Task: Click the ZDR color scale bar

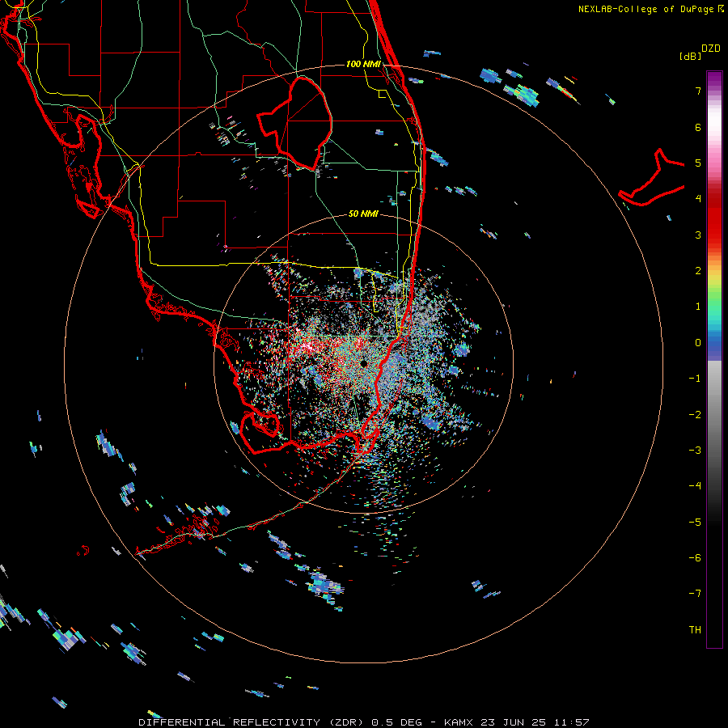Action: pyautogui.click(x=714, y=359)
